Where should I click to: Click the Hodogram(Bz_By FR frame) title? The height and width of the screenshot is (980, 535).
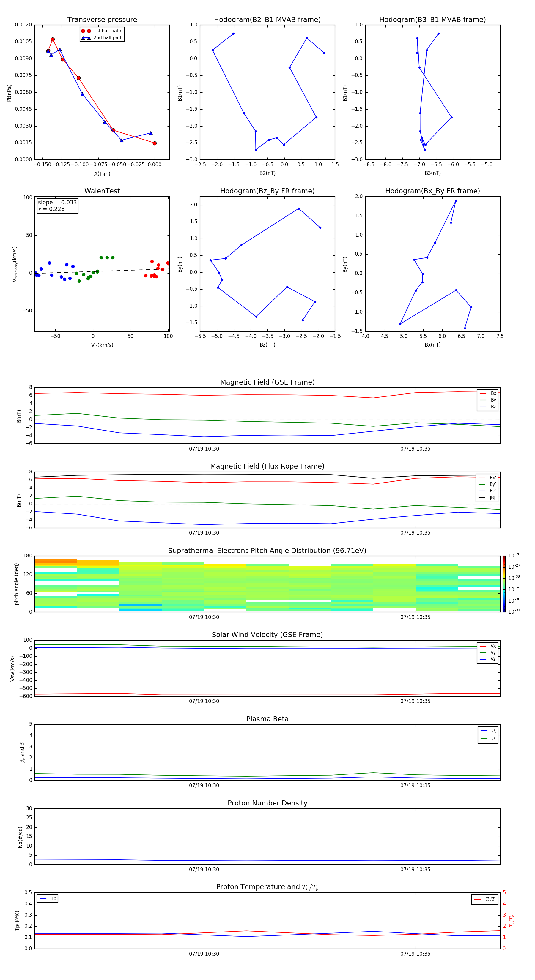(x=267, y=191)
